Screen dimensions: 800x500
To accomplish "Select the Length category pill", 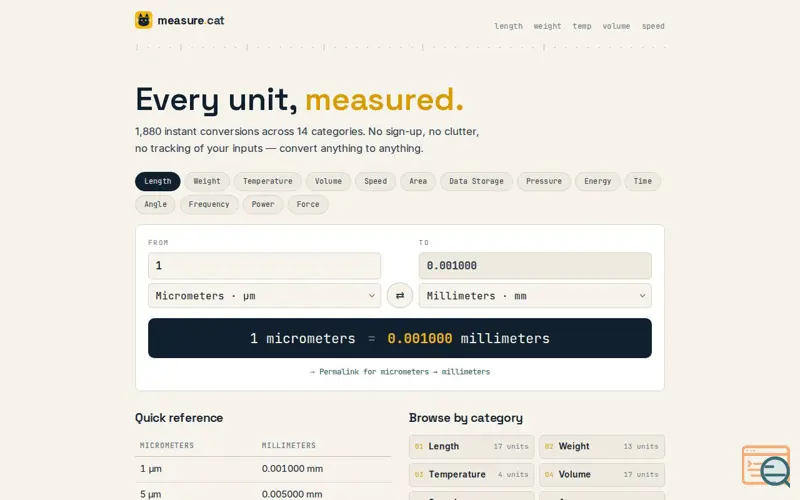I will (x=158, y=181).
